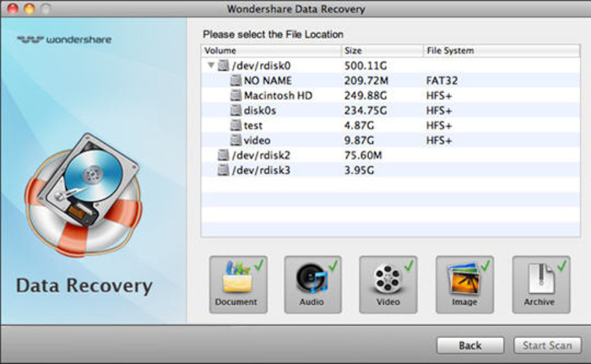Minimize the window with yellow button
Viewport: 591px width, 364px height.
[x=30, y=8]
